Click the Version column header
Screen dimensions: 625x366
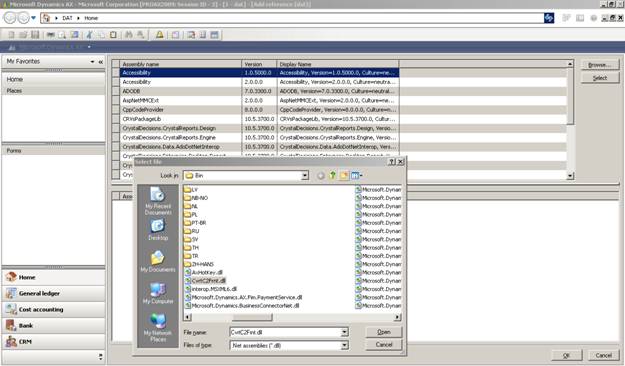point(259,64)
